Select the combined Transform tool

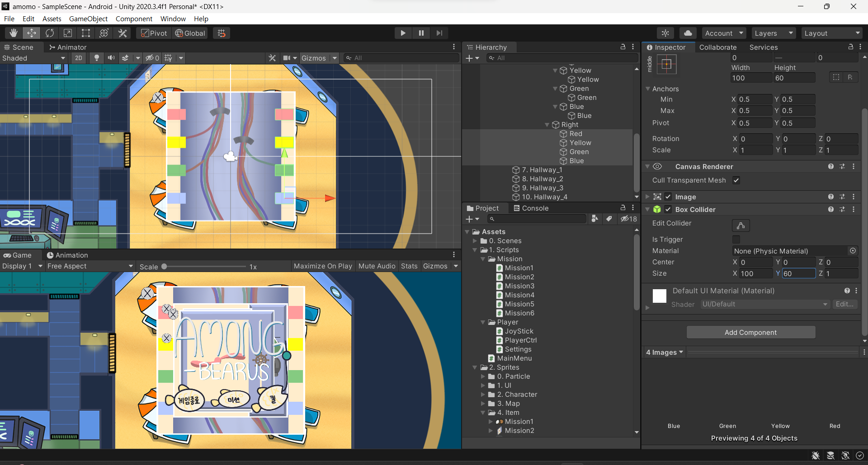[104, 33]
